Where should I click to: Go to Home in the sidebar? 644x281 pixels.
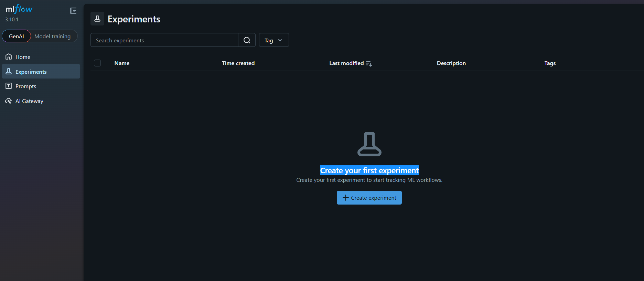23,57
